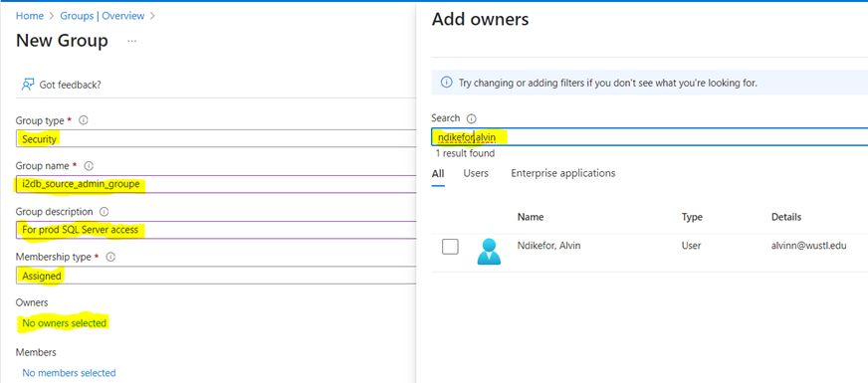Click the owners Search input field
The image size is (868, 383).
click(649, 136)
